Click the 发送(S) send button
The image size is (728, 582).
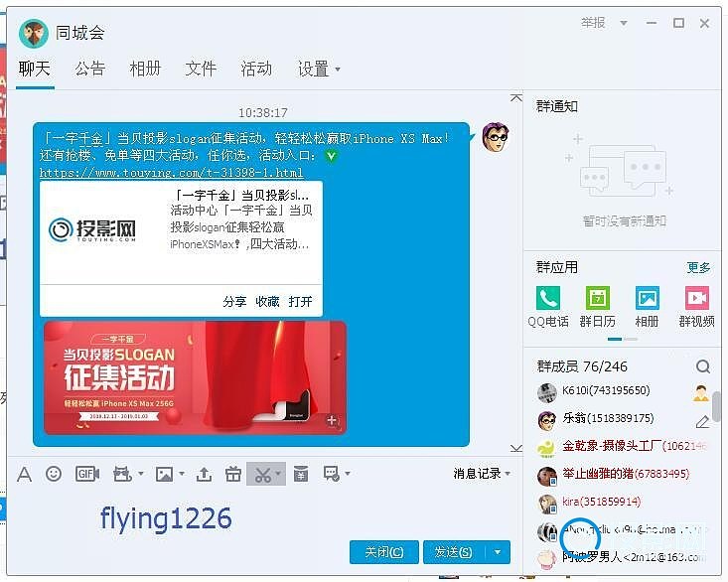click(454, 552)
